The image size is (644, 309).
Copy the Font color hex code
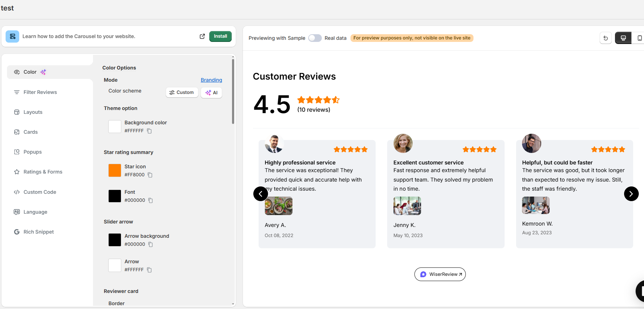coord(151,200)
